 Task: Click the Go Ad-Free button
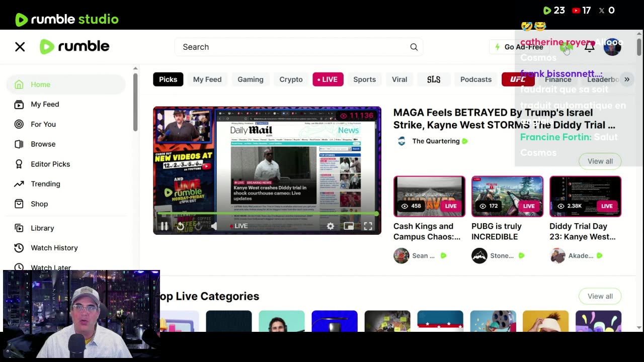coord(518,47)
